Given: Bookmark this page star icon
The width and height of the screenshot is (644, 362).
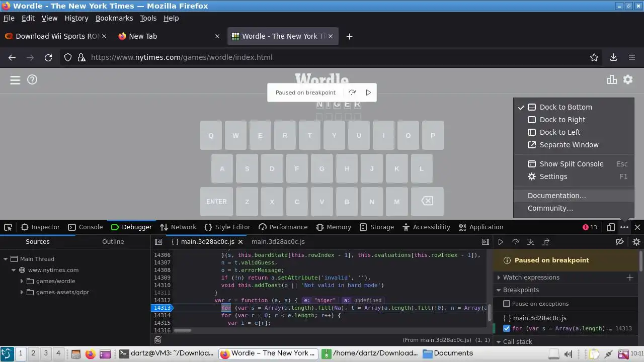Looking at the screenshot, I should pos(594,57).
